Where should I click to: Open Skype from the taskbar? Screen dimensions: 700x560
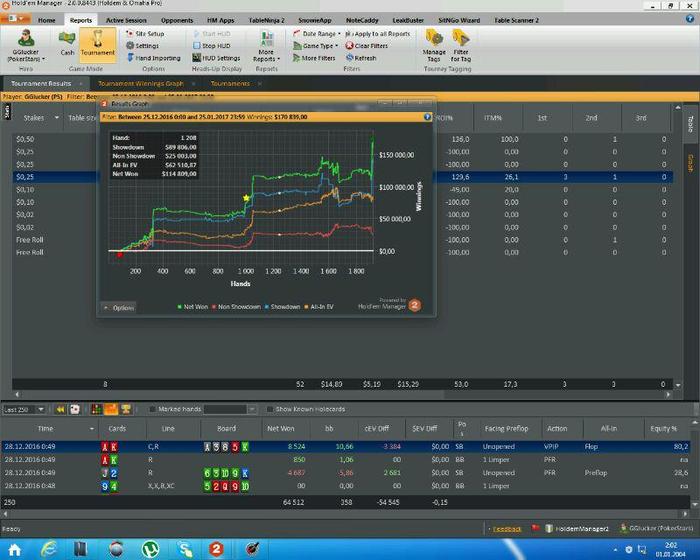point(184,549)
